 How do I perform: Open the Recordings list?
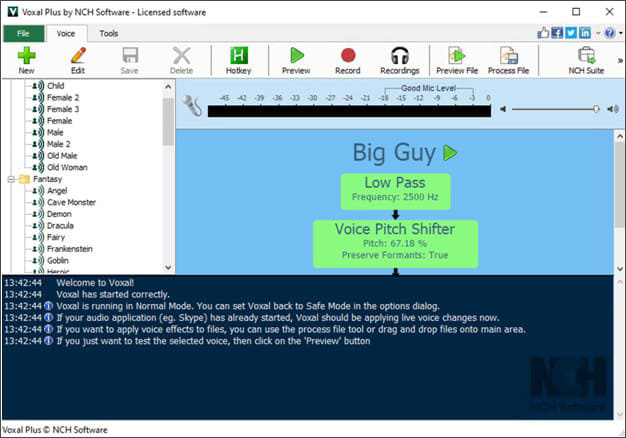(400, 61)
